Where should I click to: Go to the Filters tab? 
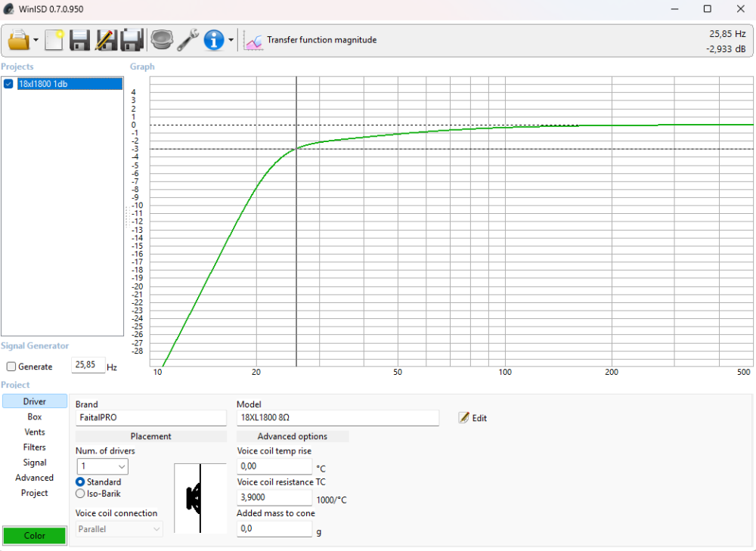point(35,447)
